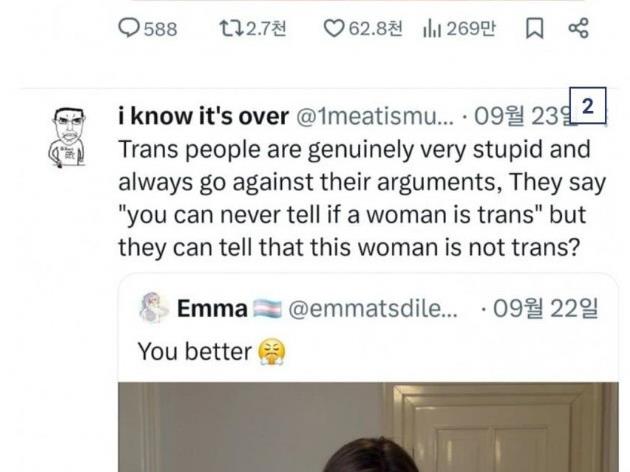Click the Emma name in quoted post
The image size is (630, 472).
point(212,309)
